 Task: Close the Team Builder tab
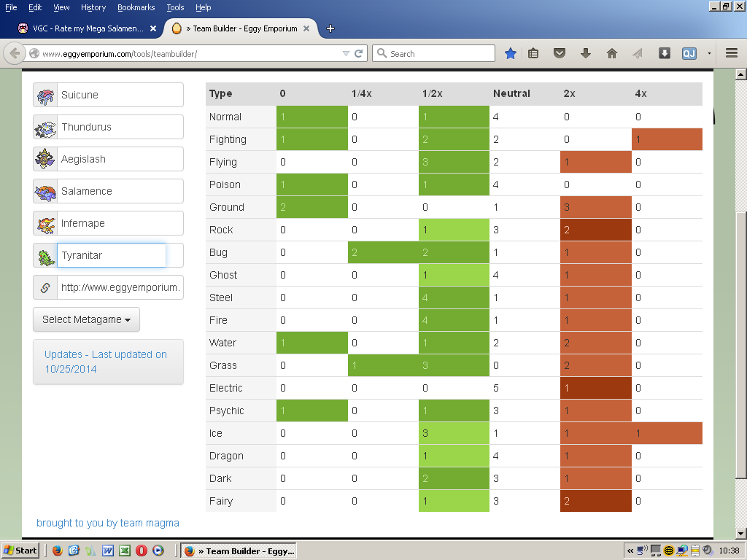point(306,28)
